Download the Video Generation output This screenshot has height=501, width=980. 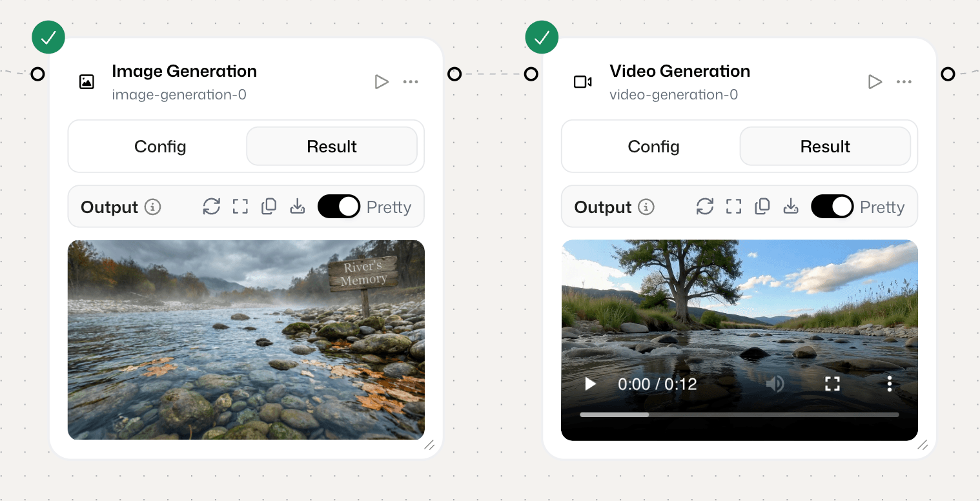[x=791, y=207]
